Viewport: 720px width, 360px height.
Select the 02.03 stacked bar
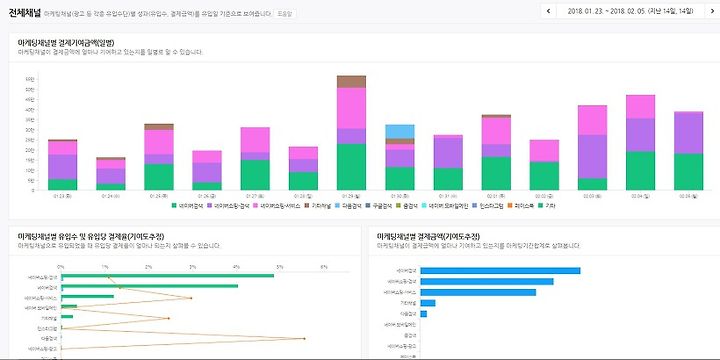592,148
